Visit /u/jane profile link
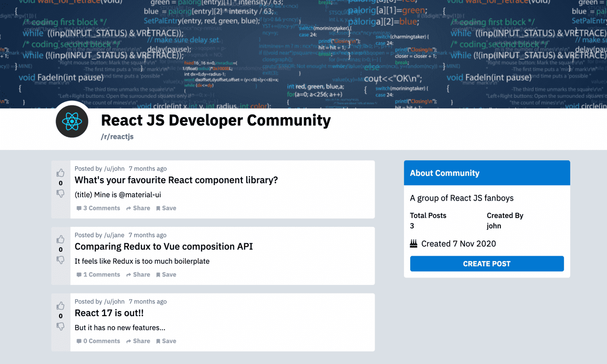This screenshot has width=607, height=364. [114, 235]
